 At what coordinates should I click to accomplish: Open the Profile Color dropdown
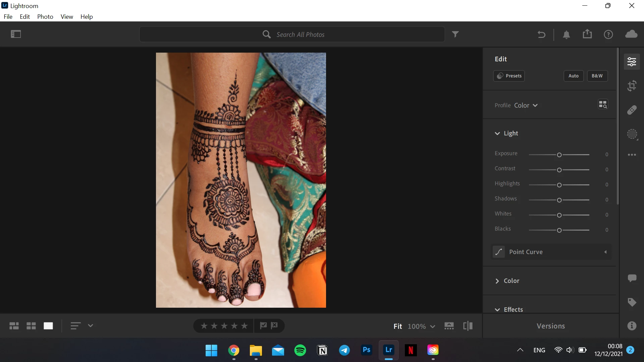point(526,105)
